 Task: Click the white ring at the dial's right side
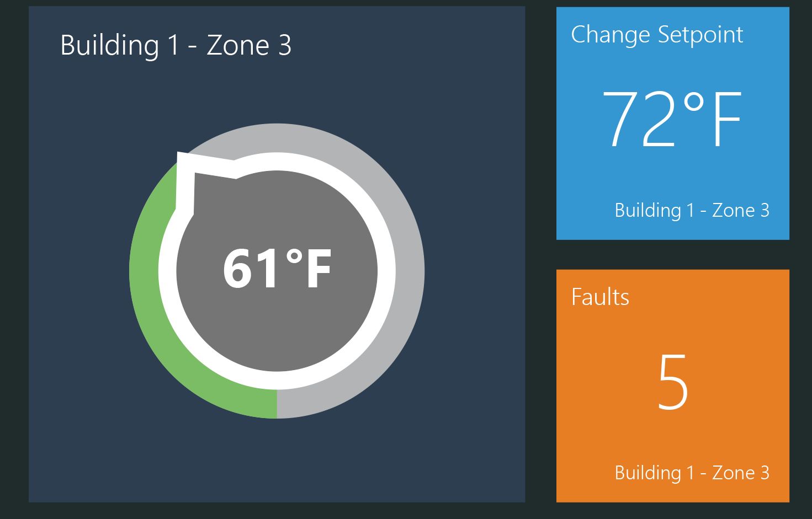coord(386,271)
